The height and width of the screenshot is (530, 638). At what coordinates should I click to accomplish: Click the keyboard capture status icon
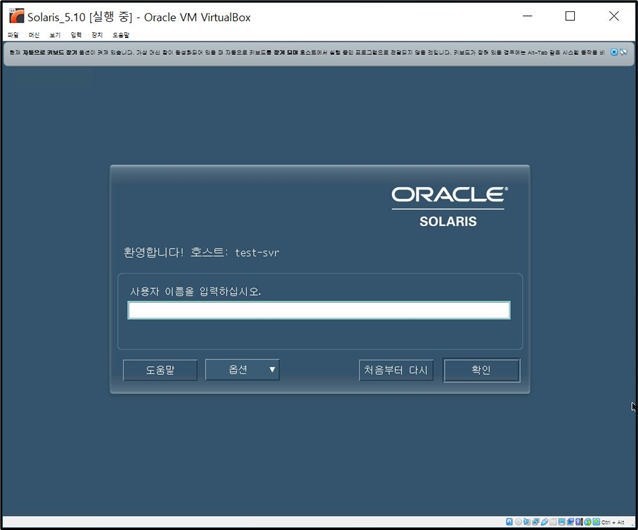[x=596, y=522]
